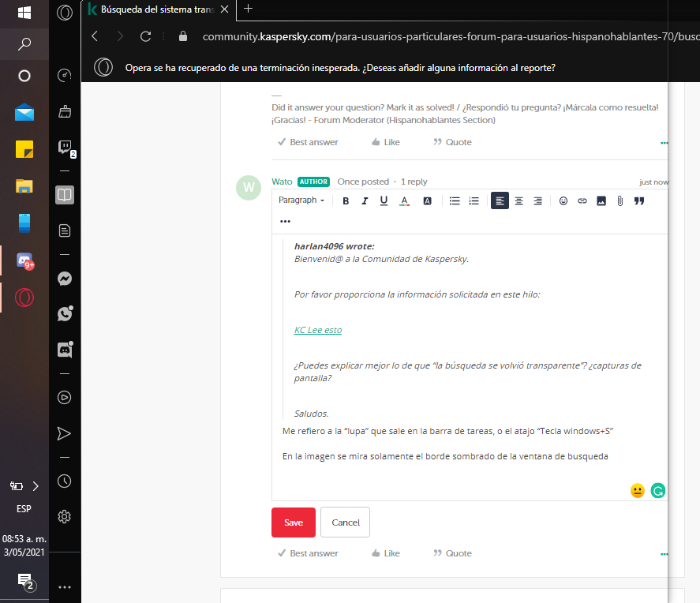Insert a link using the chain icon

point(582,200)
